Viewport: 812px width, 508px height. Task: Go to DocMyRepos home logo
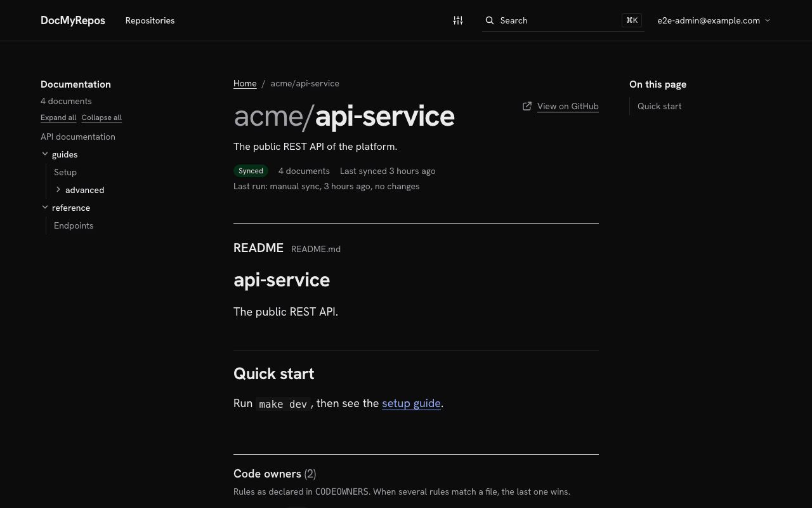(x=73, y=20)
